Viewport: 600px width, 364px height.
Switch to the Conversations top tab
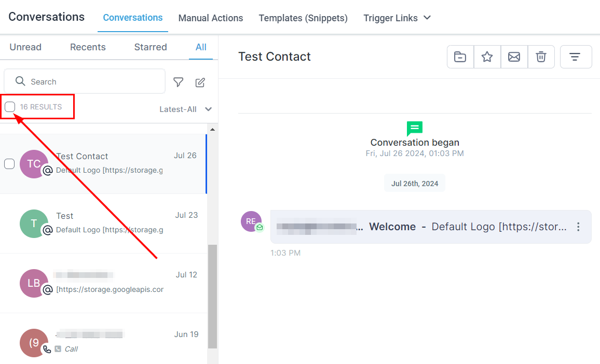click(133, 18)
